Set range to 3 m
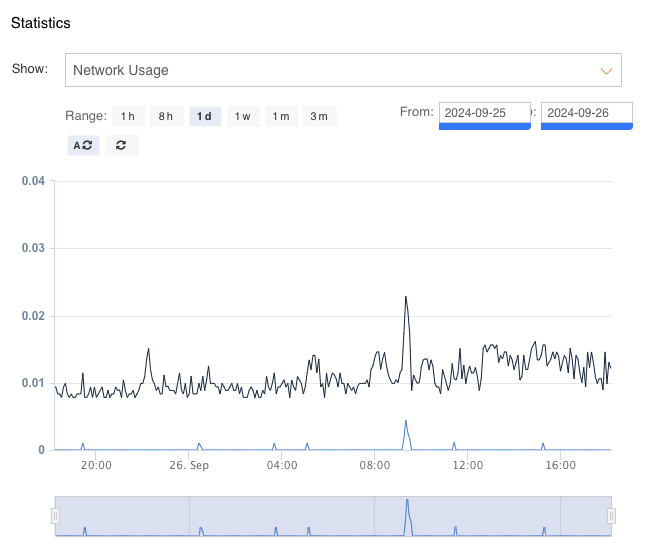 (319, 116)
